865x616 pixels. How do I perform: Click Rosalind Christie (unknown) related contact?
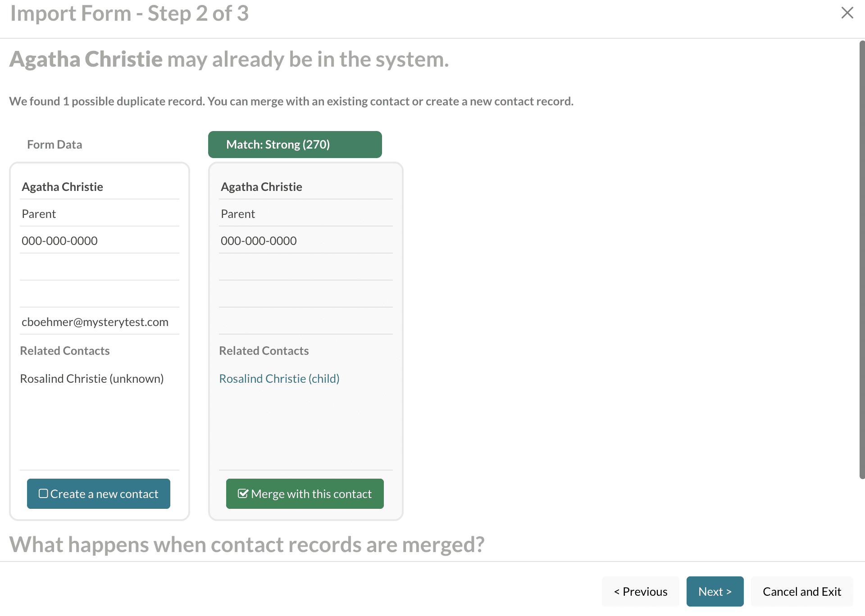click(x=92, y=379)
